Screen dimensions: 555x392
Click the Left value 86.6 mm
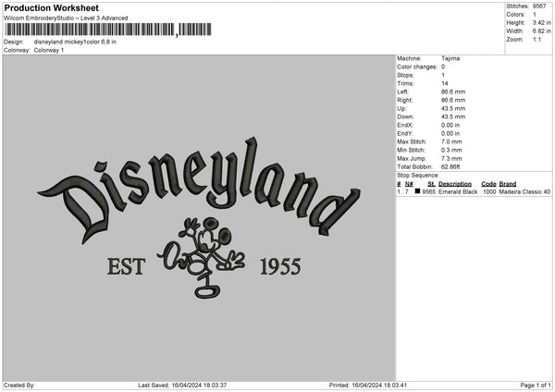[453, 92]
